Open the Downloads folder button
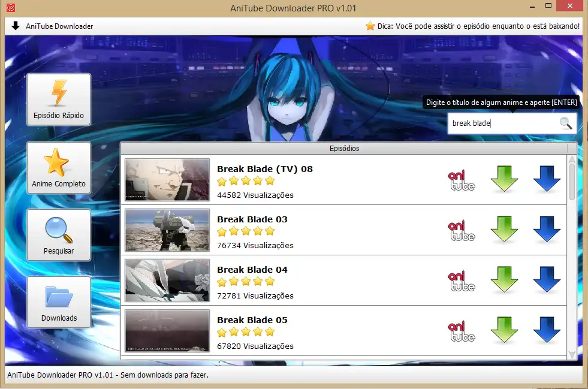 [x=59, y=302]
